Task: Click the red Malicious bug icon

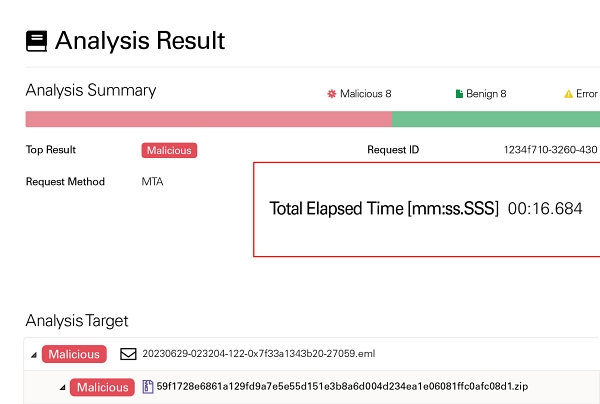Action: (331, 94)
